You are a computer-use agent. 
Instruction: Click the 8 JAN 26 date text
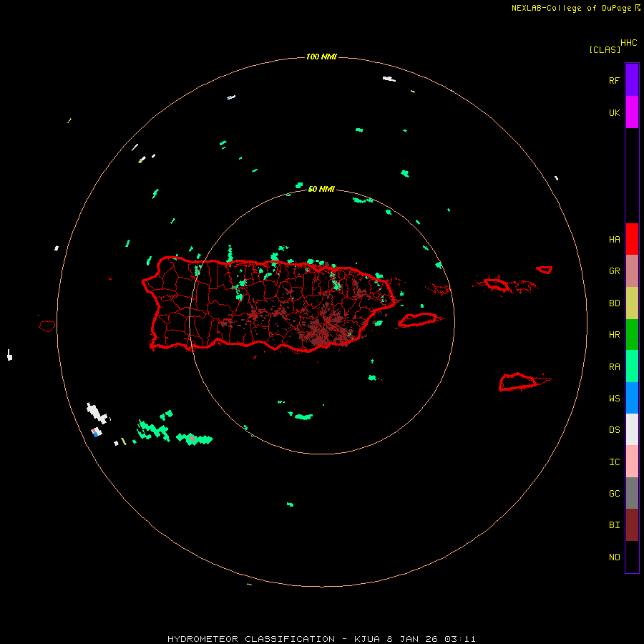pyautogui.click(x=413, y=639)
